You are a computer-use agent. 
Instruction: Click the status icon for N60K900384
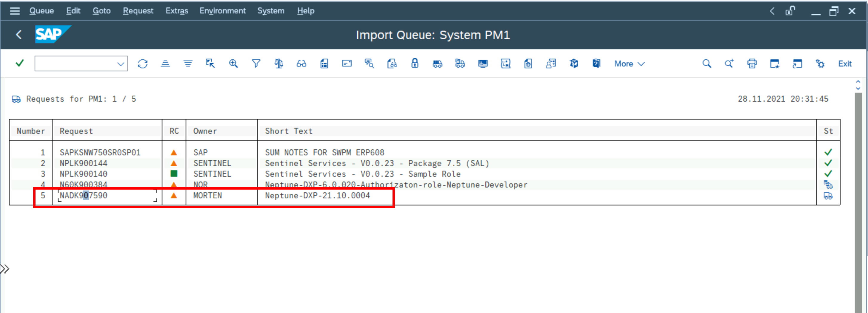coord(828,185)
